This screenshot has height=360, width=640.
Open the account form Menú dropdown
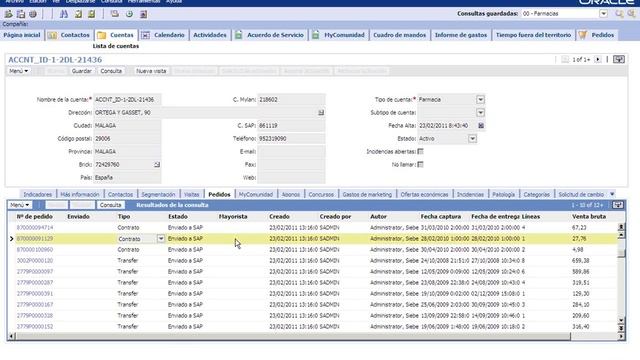click(19, 71)
